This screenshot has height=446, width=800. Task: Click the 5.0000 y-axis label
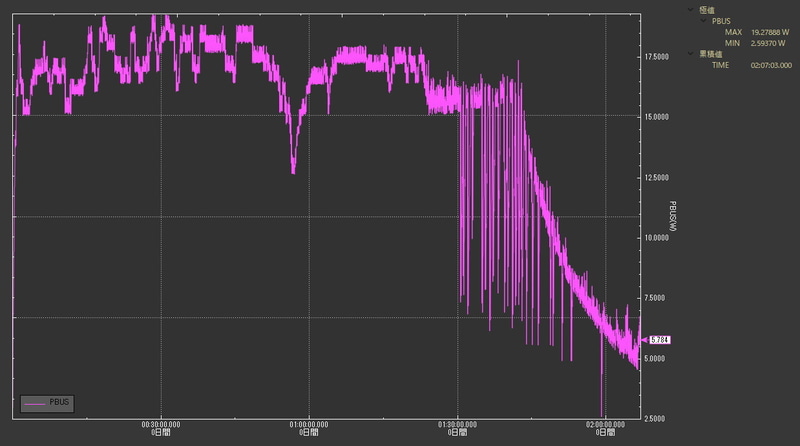(654, 359)
